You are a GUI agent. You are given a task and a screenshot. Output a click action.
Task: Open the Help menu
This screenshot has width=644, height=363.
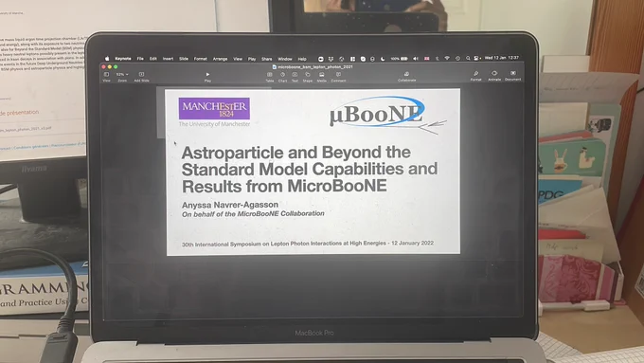point(302,59)
